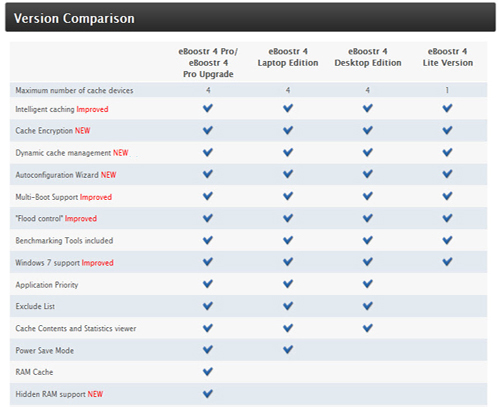Click 'Maximum number of cache devices' row label
500x407 pixels.
(74, 90)
